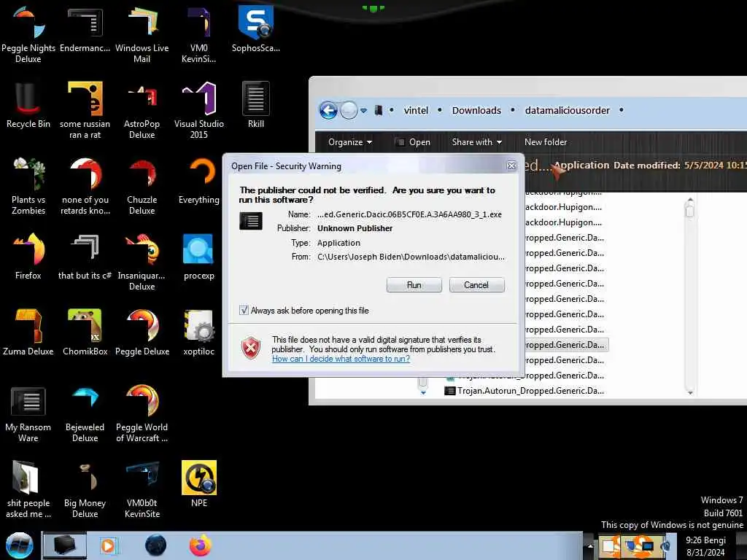Select the VM0 KevinSi... desktop icon
Image resolution: width=747 pixels, height=560 pixels.
(198, 35)
